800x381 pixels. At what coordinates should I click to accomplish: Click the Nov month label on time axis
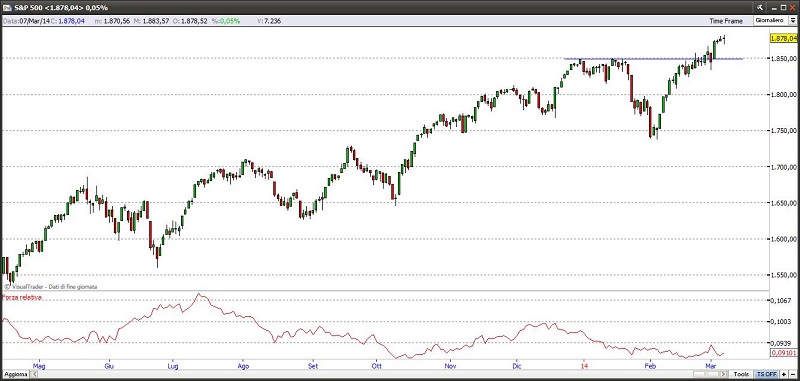point(449,366)
